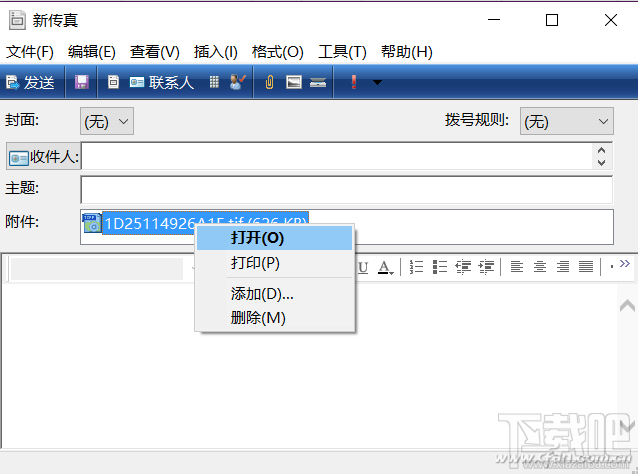The height and width of the screenshot is (474, 638).
Task: Open 工具(T) menu
Action: coord(342,52)
